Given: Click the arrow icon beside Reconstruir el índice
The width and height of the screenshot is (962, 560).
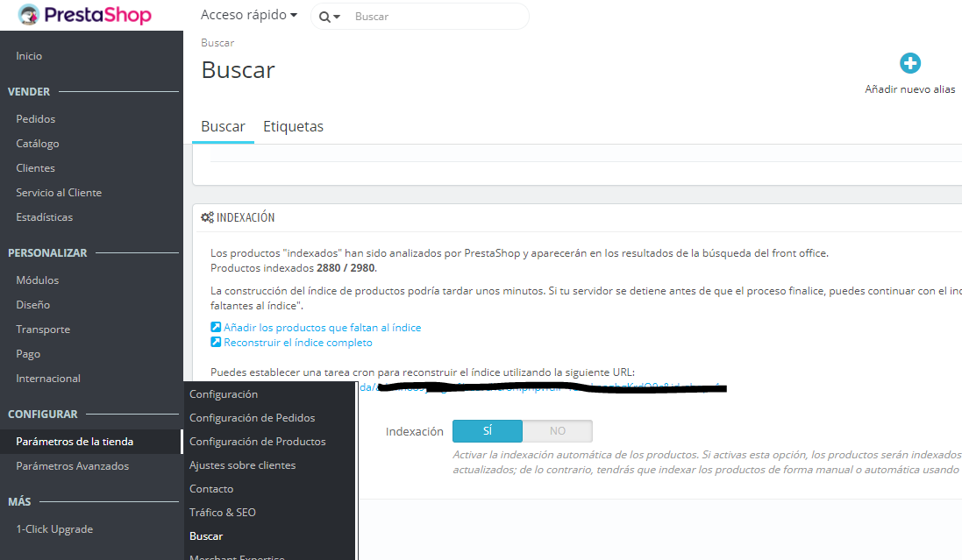Looking at the screenshot, I should pyautogui.click(x=216, y=343).
